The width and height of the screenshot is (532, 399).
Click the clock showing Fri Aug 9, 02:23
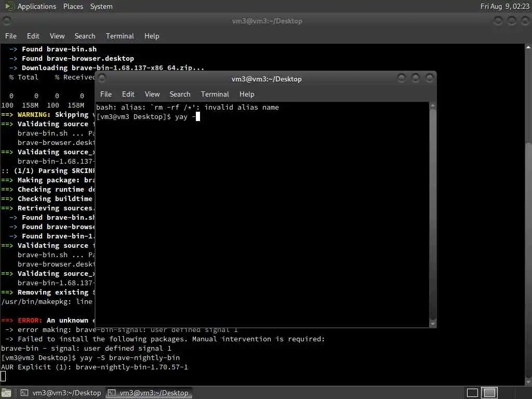click(x=504, y=6)
